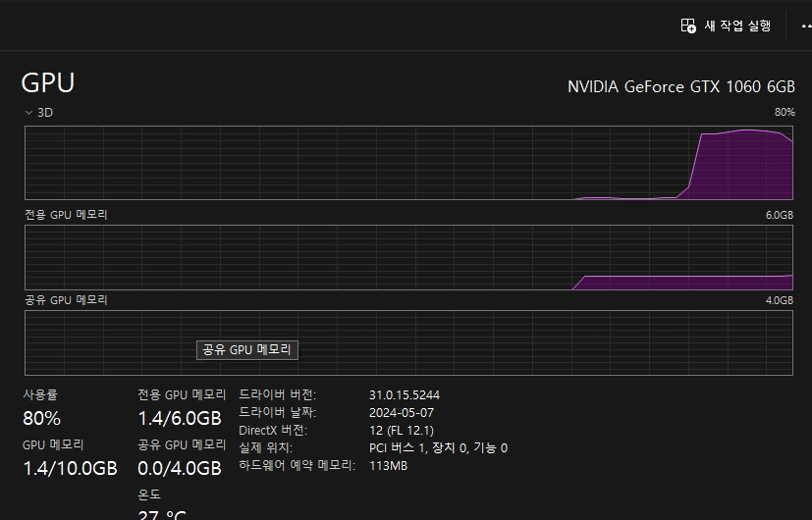
Task: Click the DirectX 버전 label
Action: (273, 430)
